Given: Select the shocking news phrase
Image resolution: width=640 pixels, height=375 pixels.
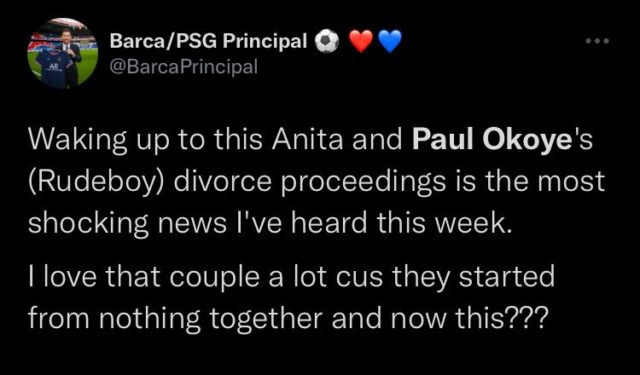Looking at the screenshot, I should (127, 224).
